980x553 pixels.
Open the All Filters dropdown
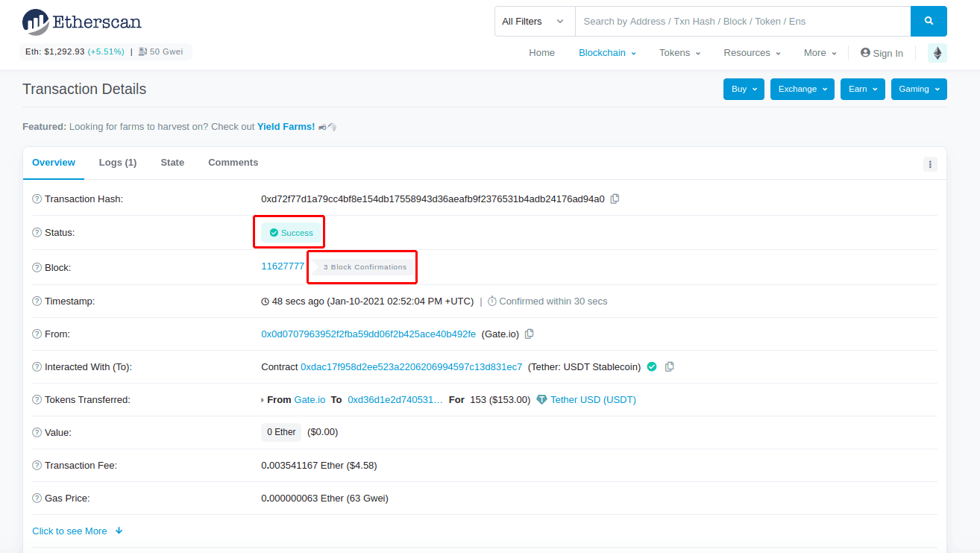[535, 21]
